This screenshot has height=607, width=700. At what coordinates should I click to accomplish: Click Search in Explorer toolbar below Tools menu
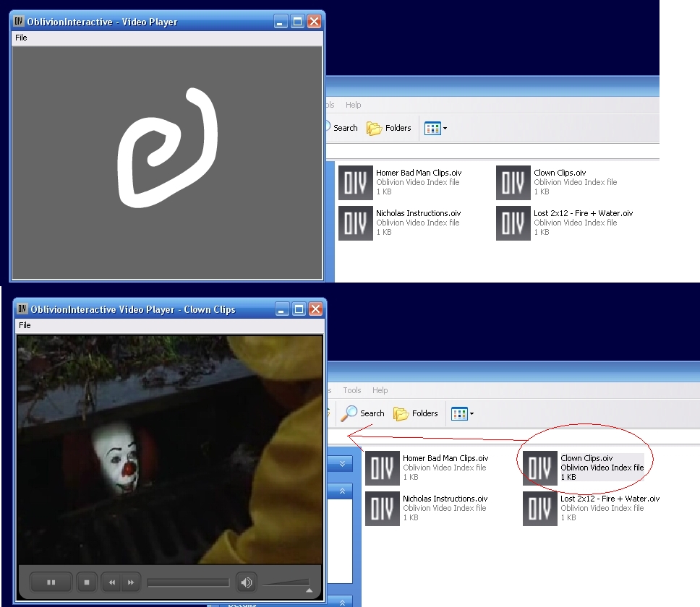pos(363,413)
